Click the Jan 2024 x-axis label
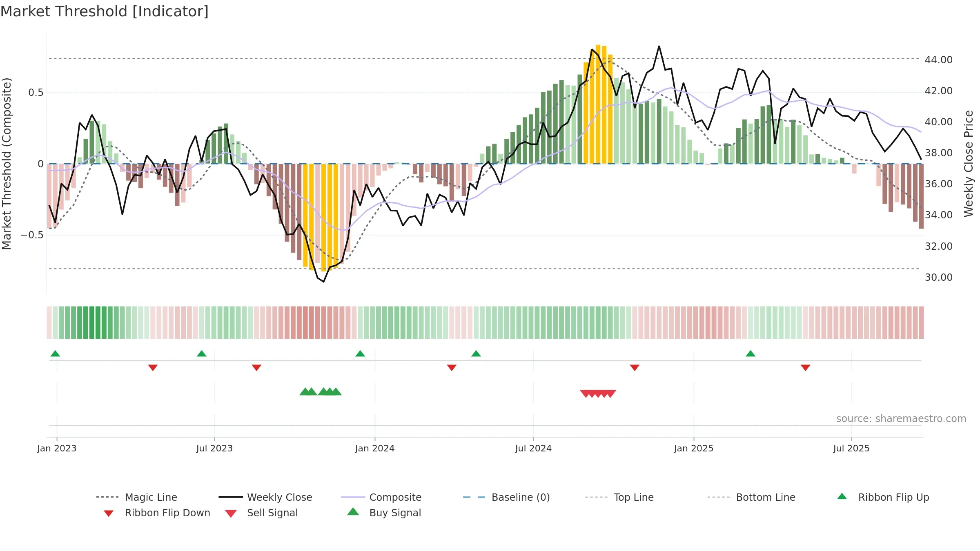The height and width of the screenshot is (551, 980). pyautogui.click(x=375, y=448)
